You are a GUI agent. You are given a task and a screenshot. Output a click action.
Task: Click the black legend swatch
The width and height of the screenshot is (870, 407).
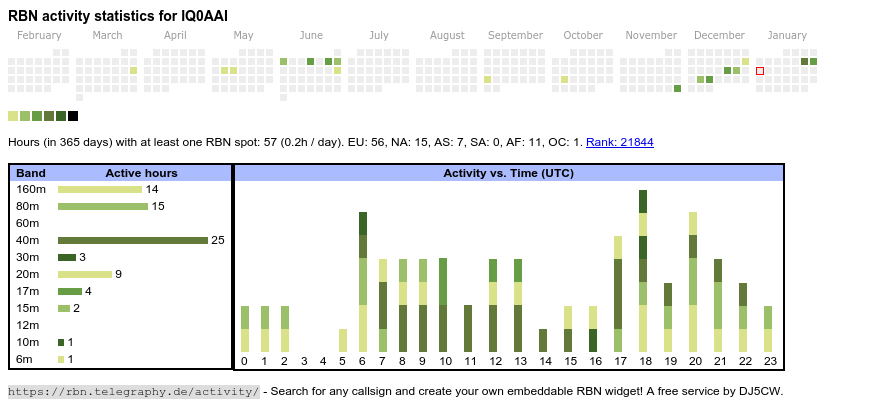pos(73,116)
